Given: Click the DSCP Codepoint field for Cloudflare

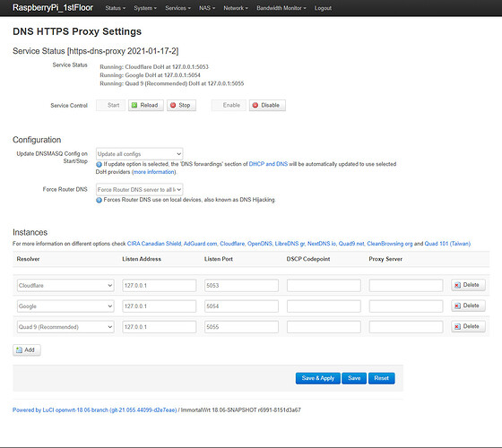Looking at the screenshot, I should pos(324,286).
